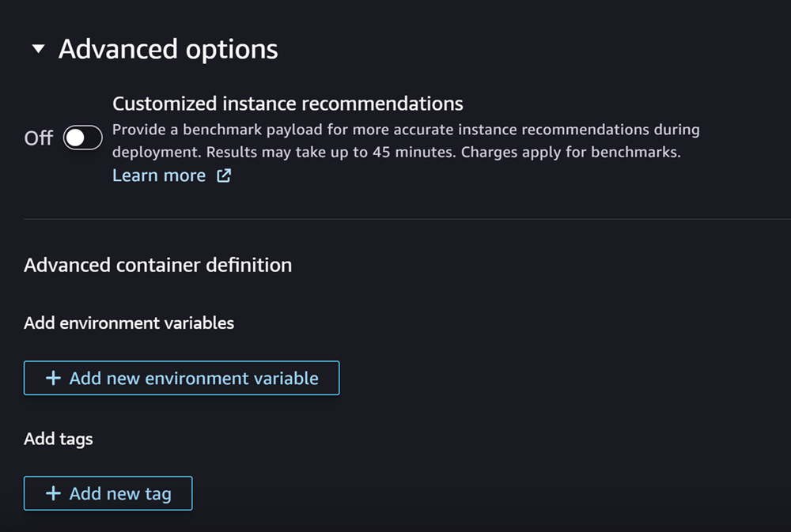Open the Learn more link
791x532 pixels.
(x=159, y=175)
